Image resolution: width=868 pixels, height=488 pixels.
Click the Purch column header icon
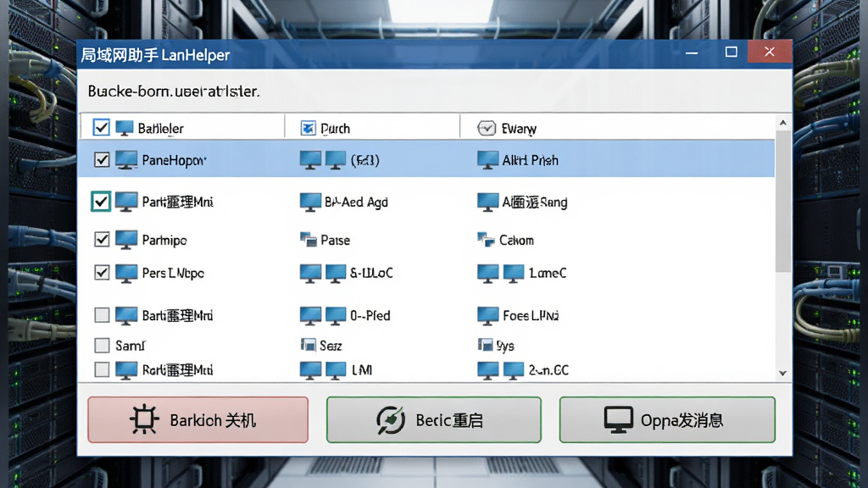[x=308, y=129]
